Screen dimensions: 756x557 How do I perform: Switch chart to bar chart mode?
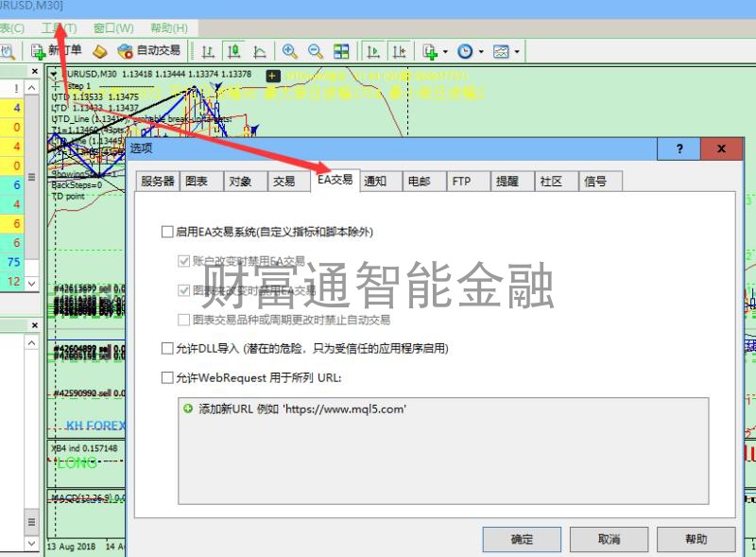pyautogui.click(x=208, y=51)
